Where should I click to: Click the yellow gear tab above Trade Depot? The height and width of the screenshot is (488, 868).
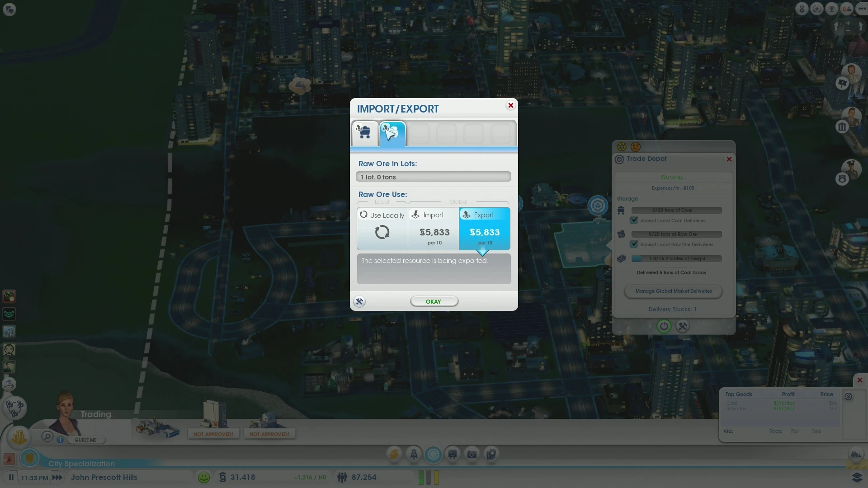point(622,146)
